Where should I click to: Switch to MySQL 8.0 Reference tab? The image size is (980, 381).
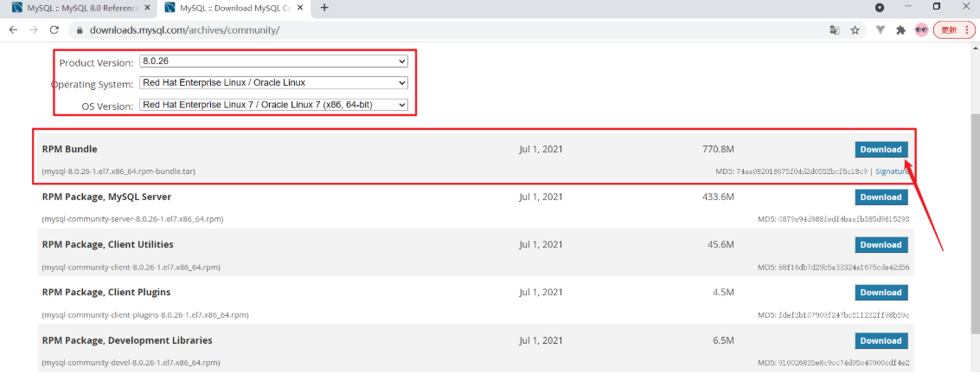[x=82, y=8]
